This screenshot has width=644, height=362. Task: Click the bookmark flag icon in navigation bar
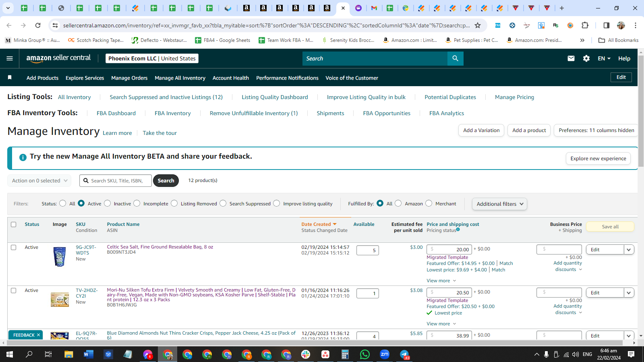click(10, 77)
